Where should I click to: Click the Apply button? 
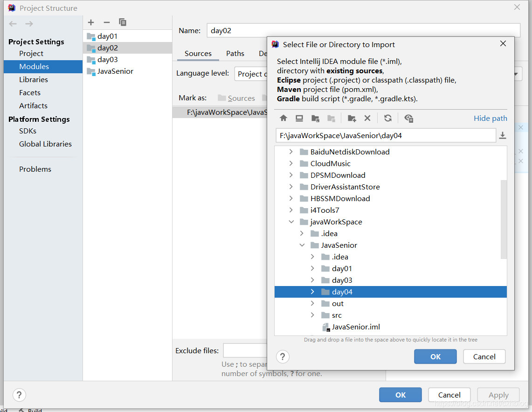coord(498,395)
